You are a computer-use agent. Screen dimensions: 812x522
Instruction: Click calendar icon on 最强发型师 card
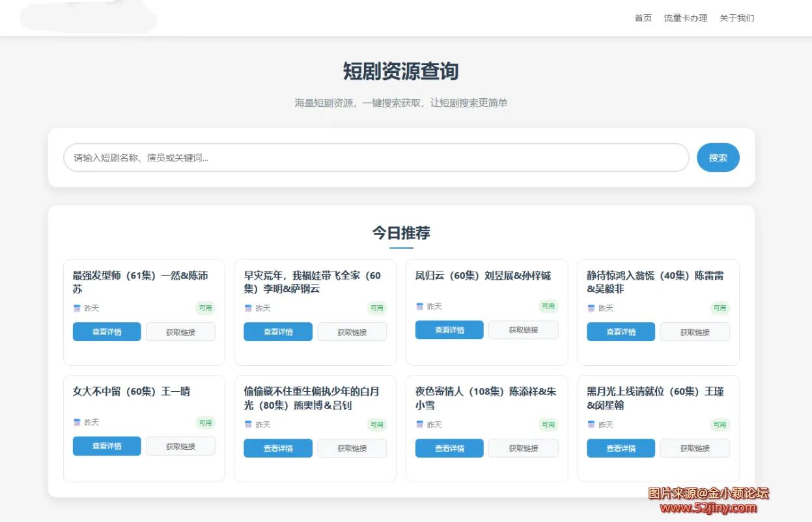click(x=77, y=309)
